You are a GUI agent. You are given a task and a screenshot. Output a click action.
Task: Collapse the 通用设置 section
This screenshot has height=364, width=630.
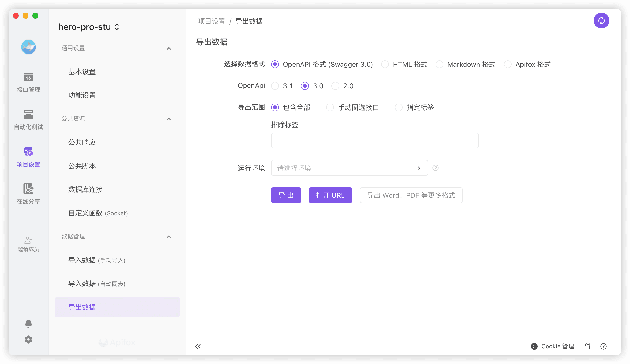point(169,48)
